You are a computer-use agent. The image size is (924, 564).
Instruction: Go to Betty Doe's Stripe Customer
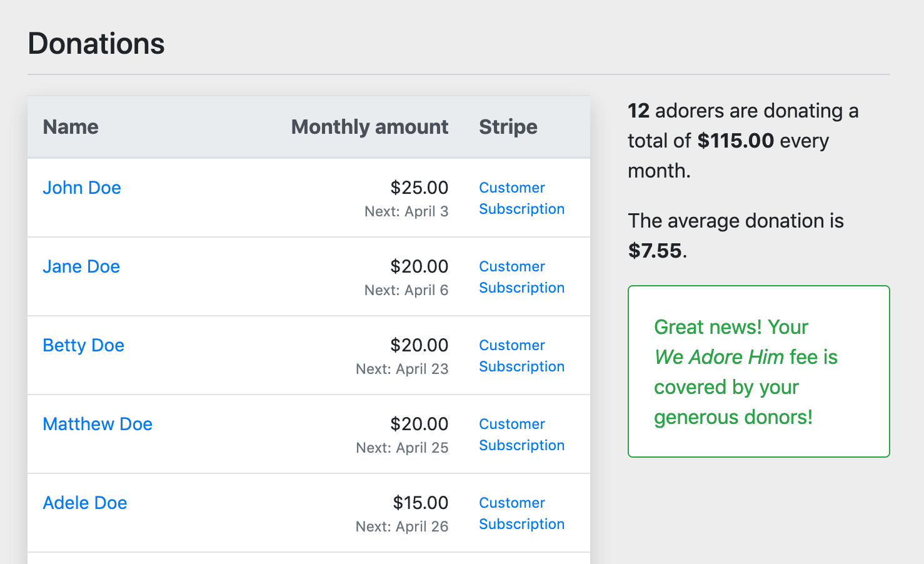[512, 345]
